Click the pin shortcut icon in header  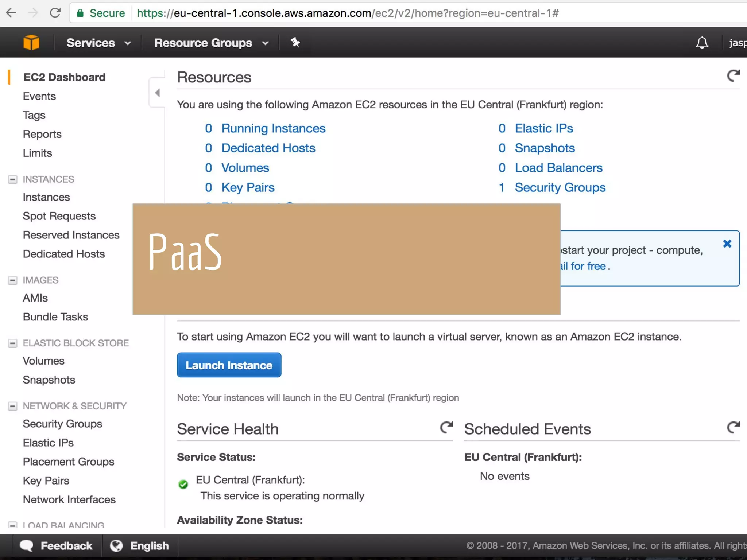point(295,43)
